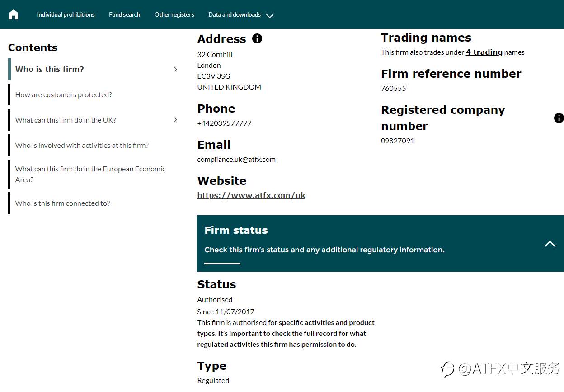Select the 'Authorised' status text
Screen dimensions: 564x392
pyautogui.click(x=215, y=299)
